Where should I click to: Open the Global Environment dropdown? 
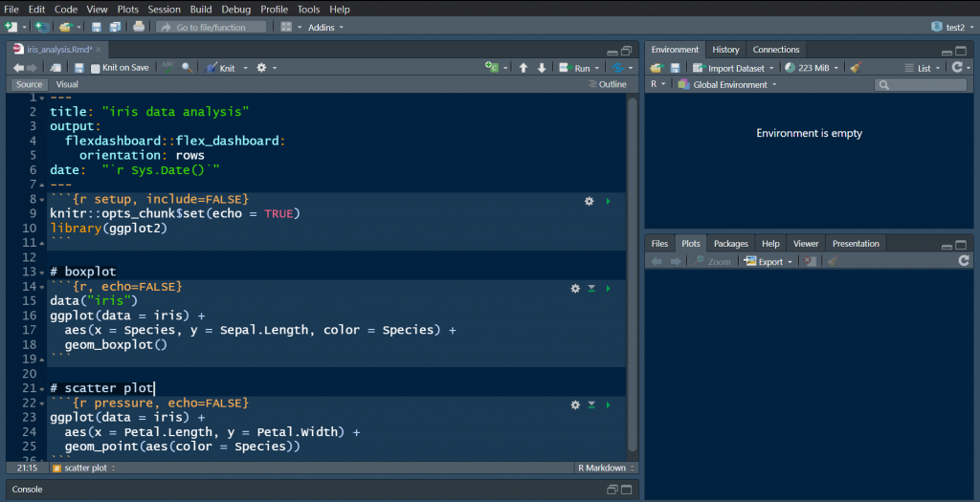[x=727, y=84]
